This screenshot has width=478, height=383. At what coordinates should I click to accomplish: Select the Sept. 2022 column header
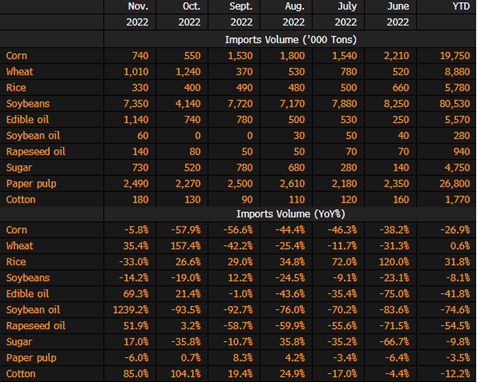click(x=241, y=14)
